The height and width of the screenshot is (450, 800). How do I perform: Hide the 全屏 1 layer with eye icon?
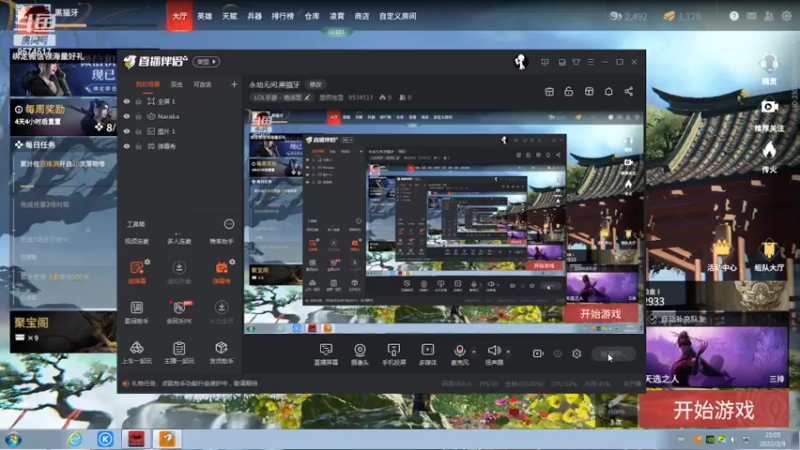(x=127, y=102)
